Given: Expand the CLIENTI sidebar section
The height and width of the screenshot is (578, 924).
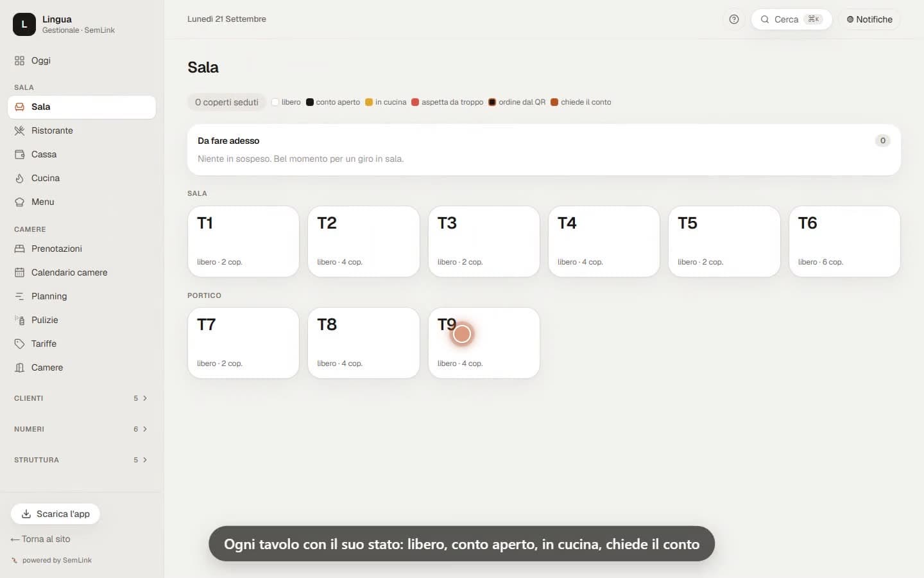Looking at the screenshot, I should click(81, 398).
